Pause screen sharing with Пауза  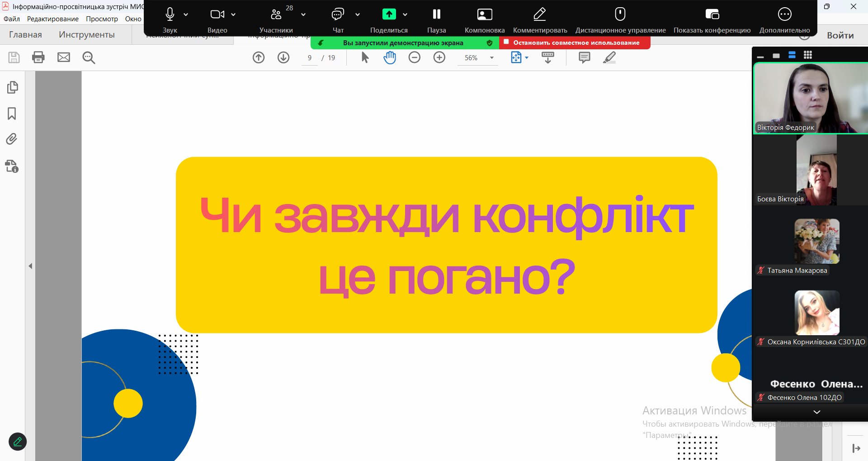pos(436,20)
